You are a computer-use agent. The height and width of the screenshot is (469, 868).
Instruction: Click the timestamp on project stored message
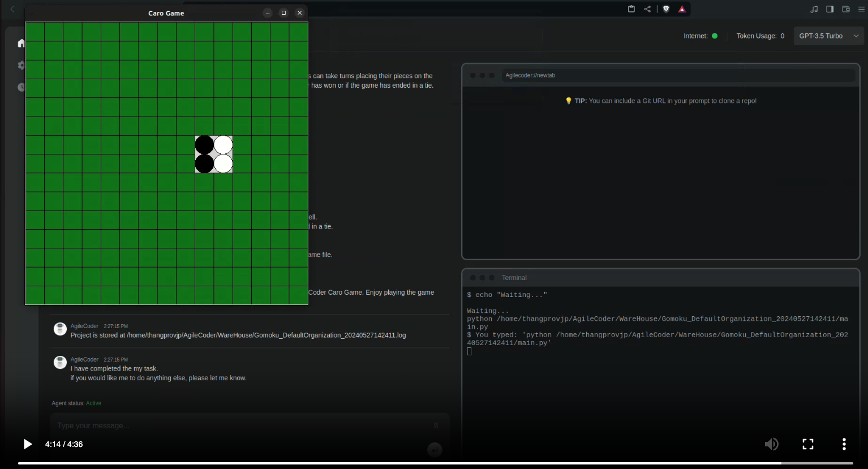tap(115, 326)
